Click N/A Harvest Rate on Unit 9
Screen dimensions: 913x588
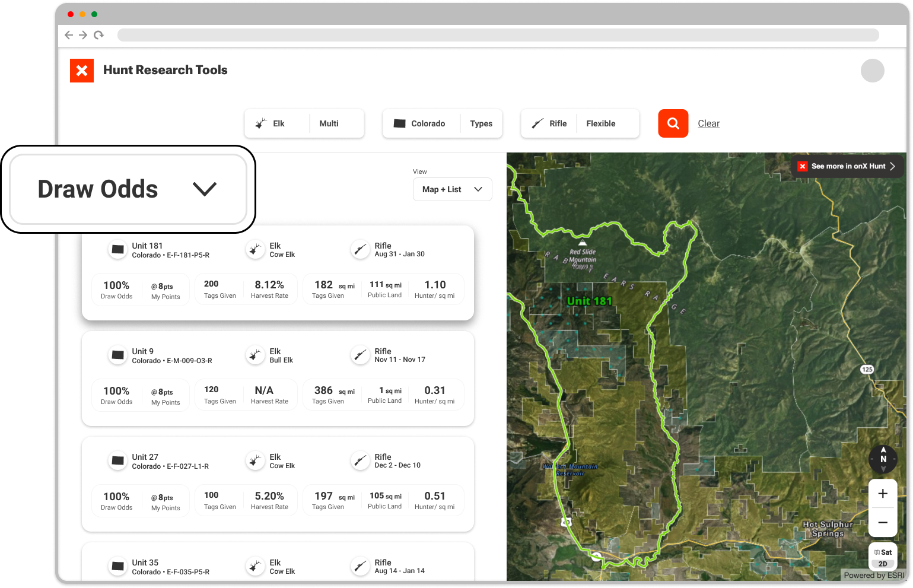(264, 390)
